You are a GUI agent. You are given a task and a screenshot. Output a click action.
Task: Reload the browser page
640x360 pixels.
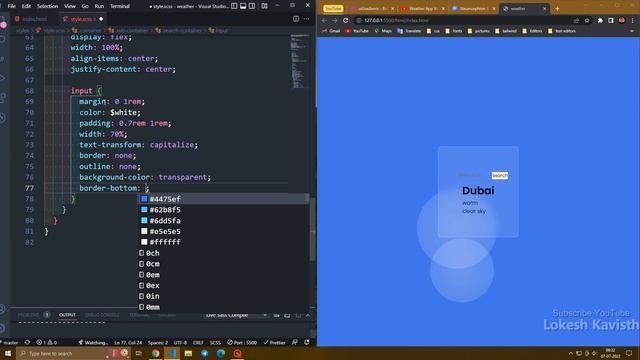click(x=346, y=20)
